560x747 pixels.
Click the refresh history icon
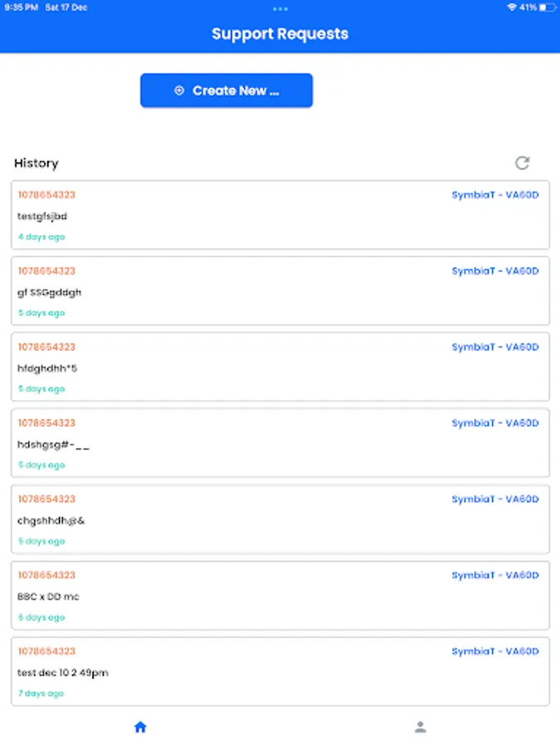pyautogui.click(x=522, y=163)
